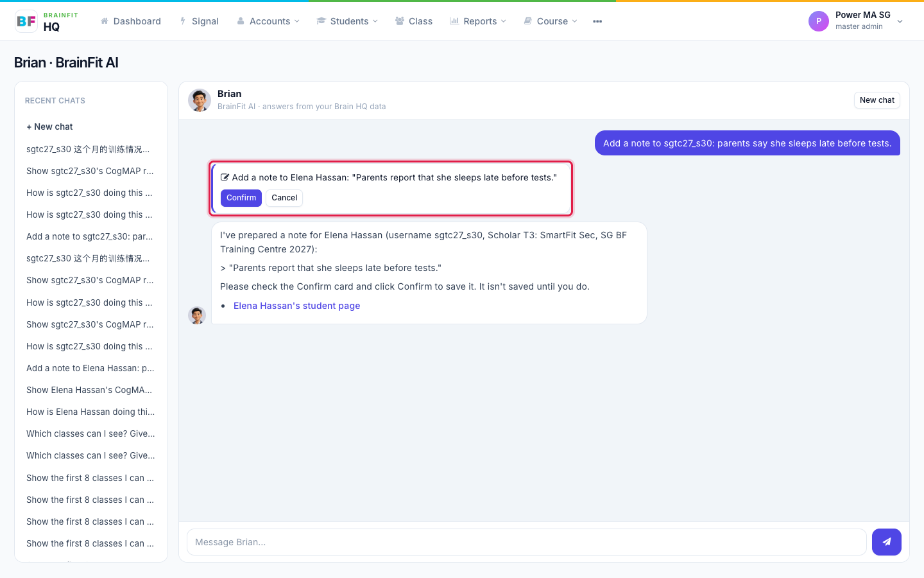Open the three-dots more menu icon

click(597, 21)
